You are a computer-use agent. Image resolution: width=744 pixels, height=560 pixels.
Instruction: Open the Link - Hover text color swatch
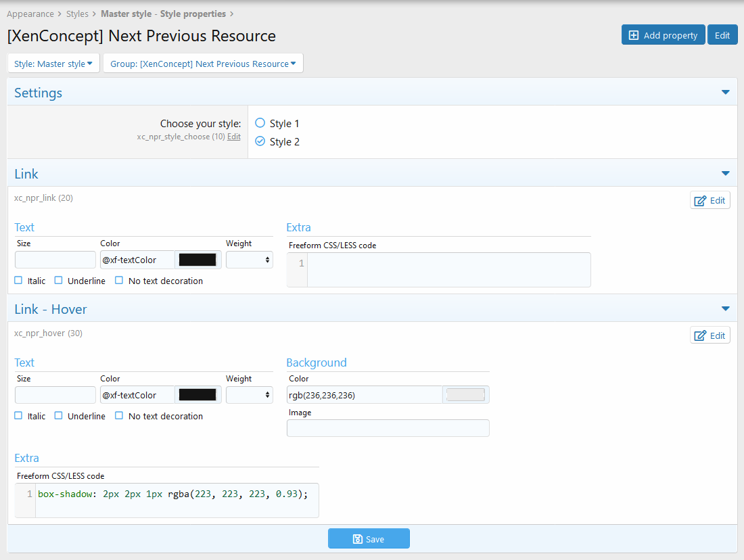coord(198,396)
